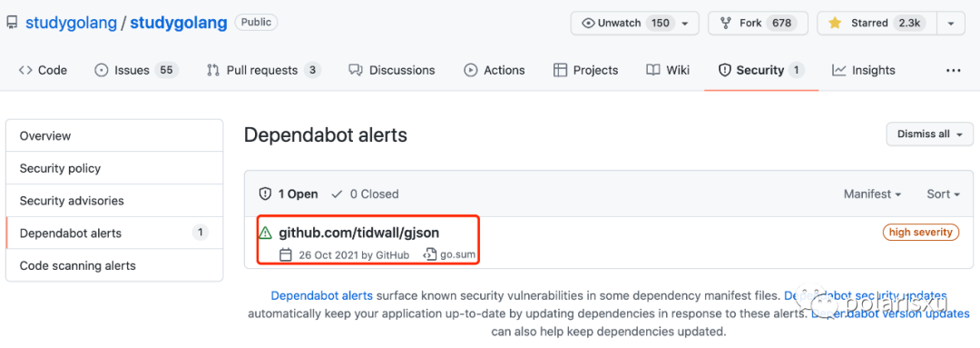Expand the Unwatch dropdown arrow
Viewport: 980px width, 348px height.
click(685, 24)
